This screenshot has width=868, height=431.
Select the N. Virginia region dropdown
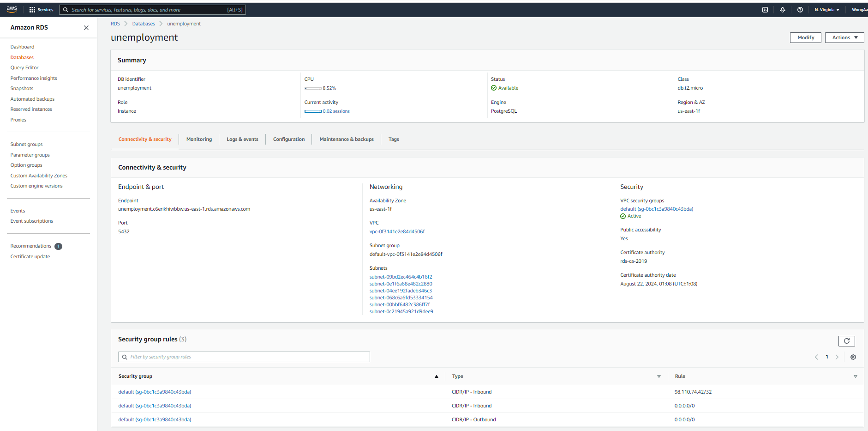827,10
